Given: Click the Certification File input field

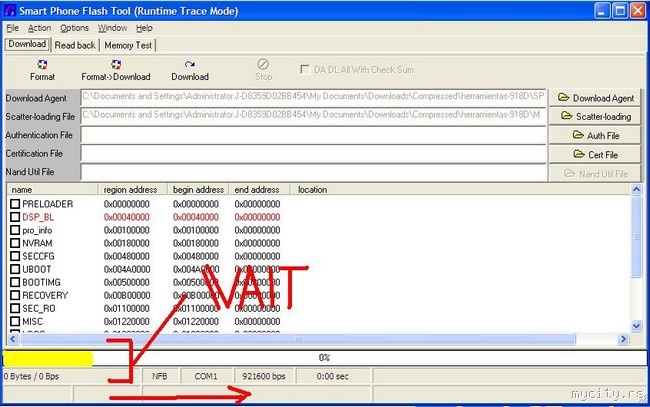Looking at the screenshot, I should tap(313, 153).
